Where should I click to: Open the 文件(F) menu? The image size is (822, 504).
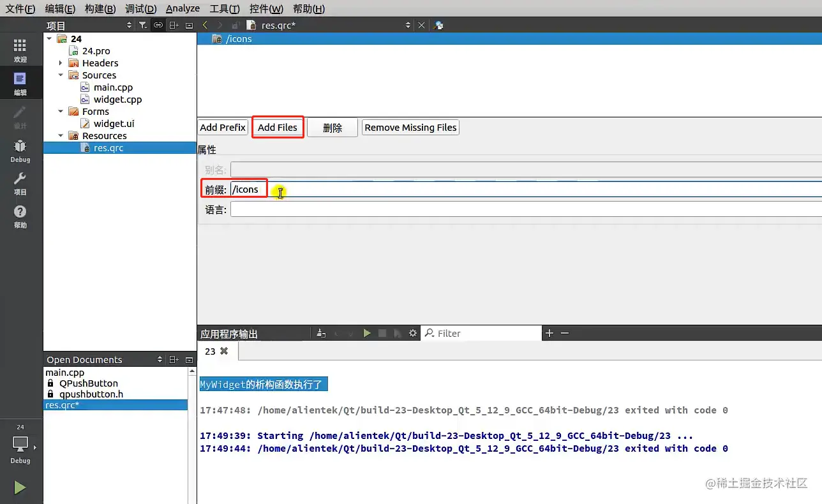tap(20, 8)
